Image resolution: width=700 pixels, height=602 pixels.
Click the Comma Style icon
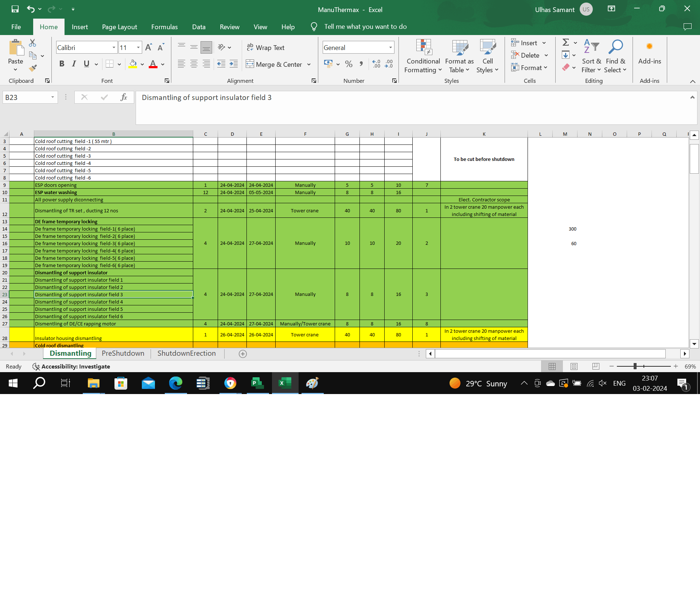361,64
